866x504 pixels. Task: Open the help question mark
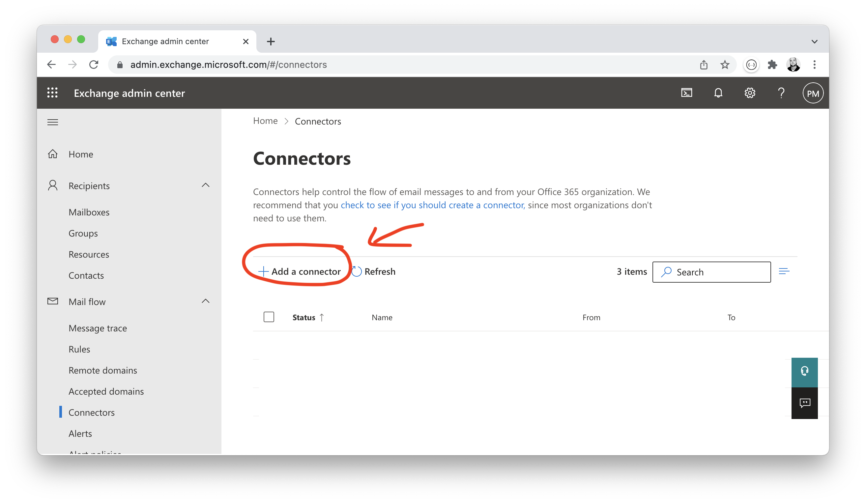tap(781, 93)
